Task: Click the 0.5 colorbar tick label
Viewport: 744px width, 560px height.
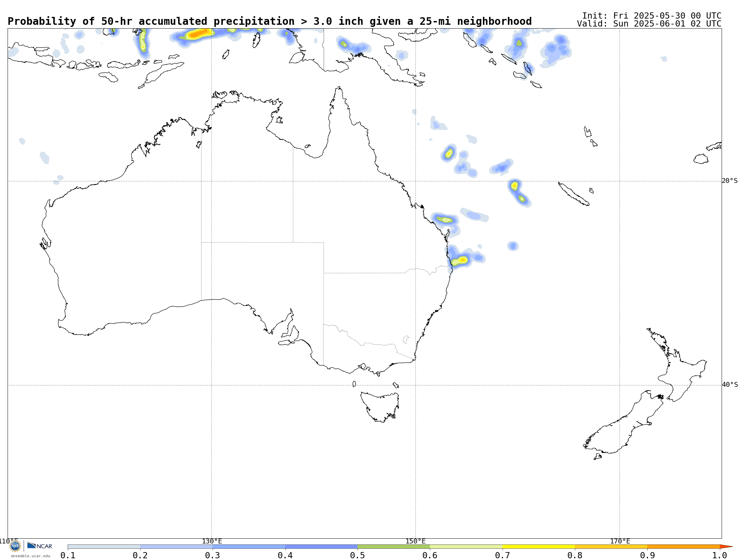Action: click(x=358, y=555)
